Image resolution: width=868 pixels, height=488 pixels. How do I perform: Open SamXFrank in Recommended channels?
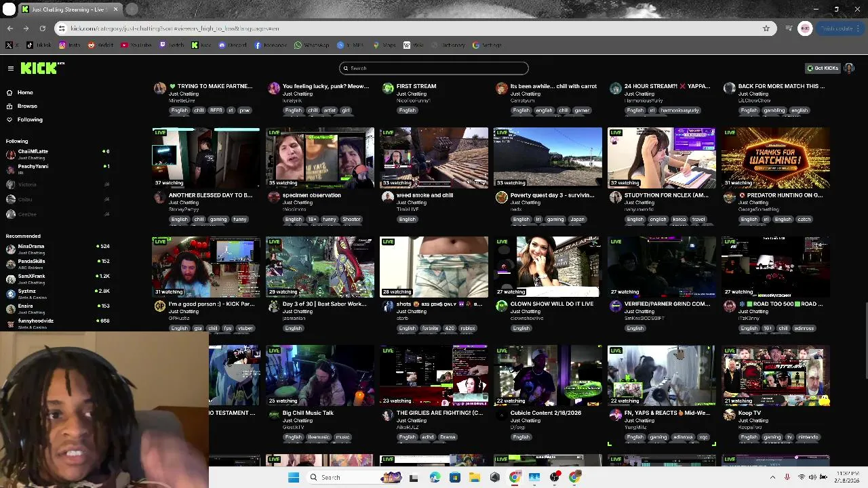(58, 279)
